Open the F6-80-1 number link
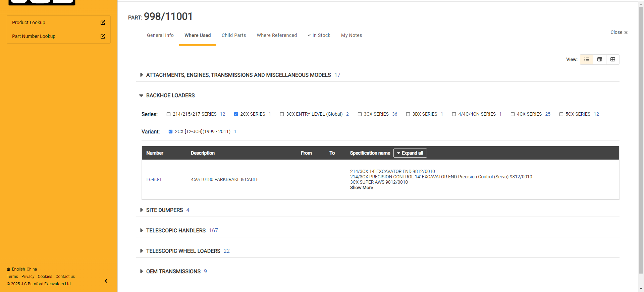Viewport: 644px width, 292px height. (154, 179)
